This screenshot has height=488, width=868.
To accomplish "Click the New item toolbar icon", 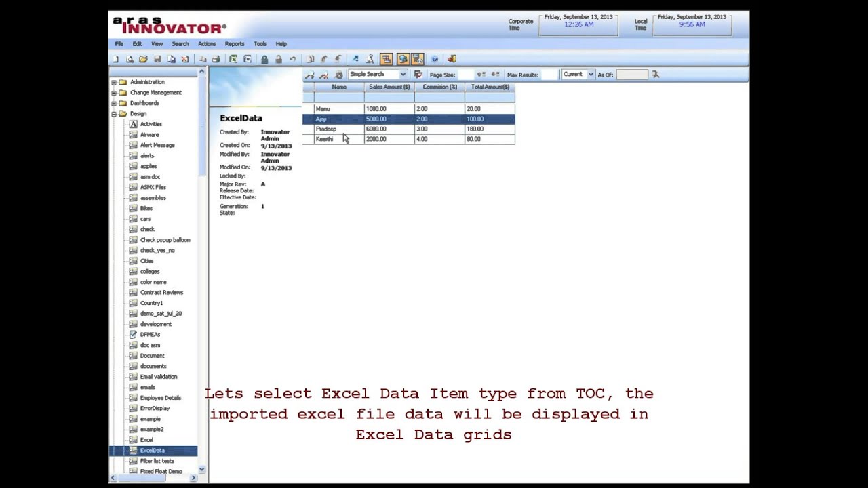I will click(x=115, y=59).
